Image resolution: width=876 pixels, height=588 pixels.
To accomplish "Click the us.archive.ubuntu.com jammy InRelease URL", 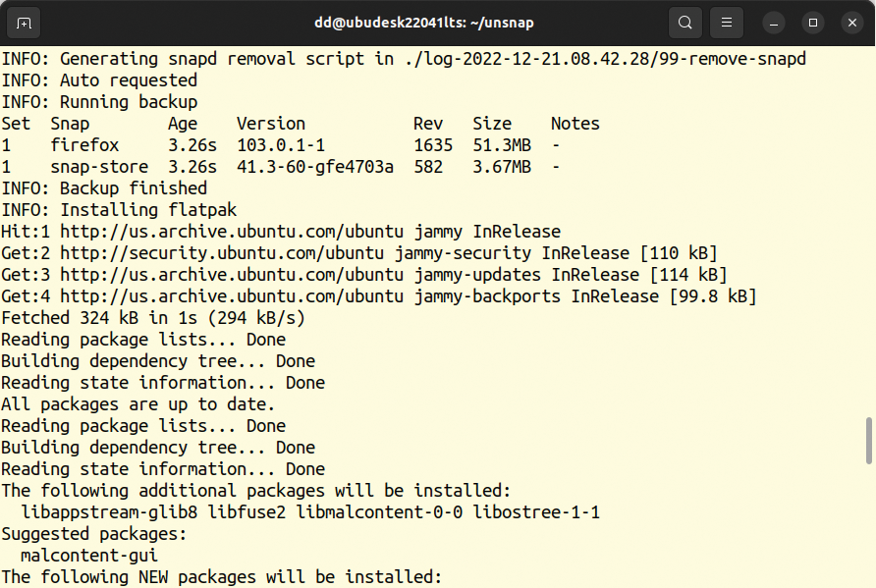I will coord(232,232).
